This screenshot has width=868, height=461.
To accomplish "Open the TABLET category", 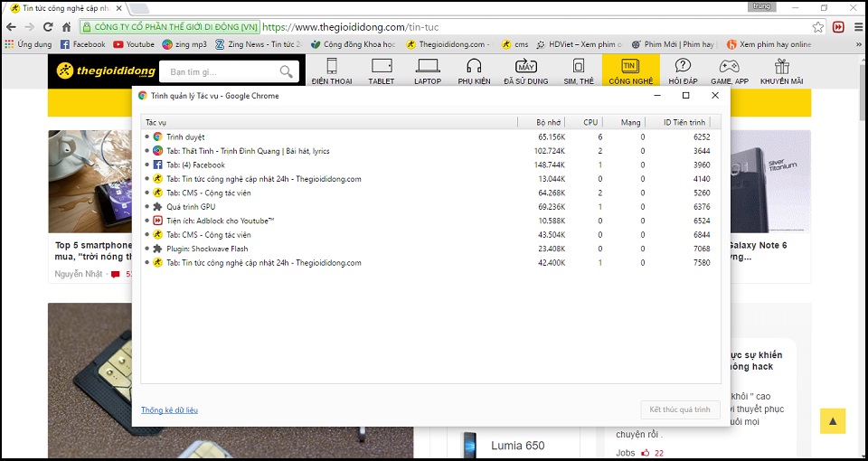I will click(x=382, y=71).
